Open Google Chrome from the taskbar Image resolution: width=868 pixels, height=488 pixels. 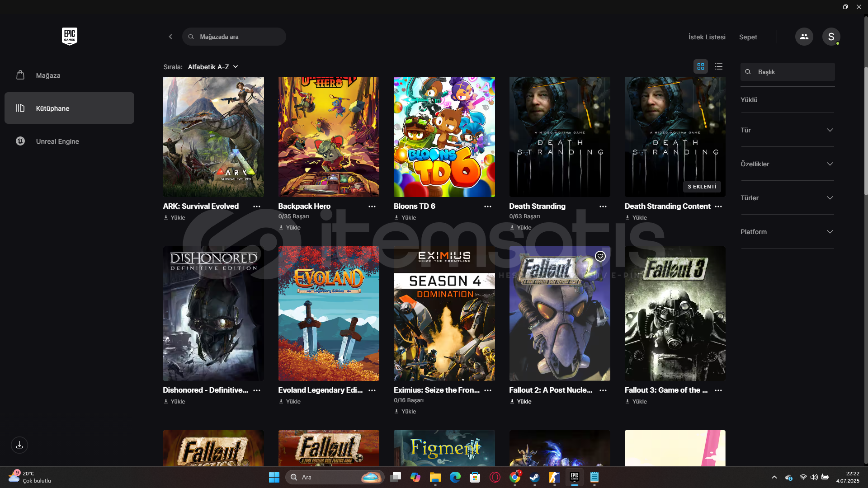515,477
